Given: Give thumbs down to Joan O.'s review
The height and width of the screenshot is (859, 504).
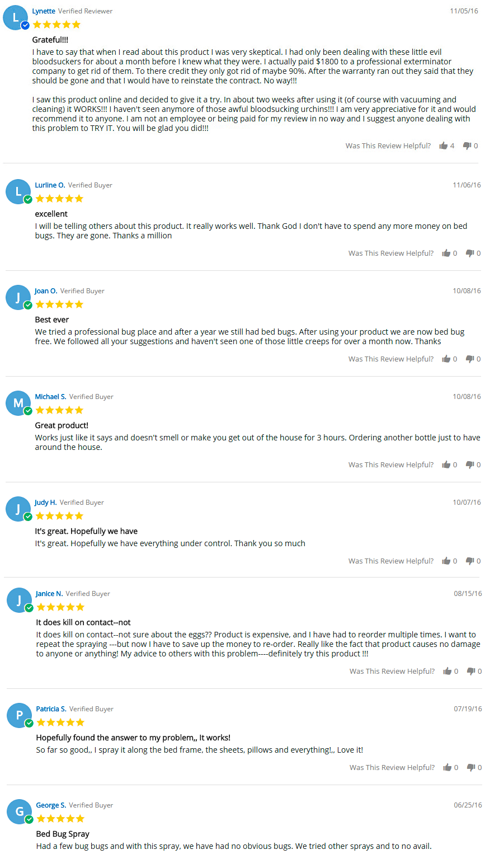Looking at the screenshot, I should point(470,359).
